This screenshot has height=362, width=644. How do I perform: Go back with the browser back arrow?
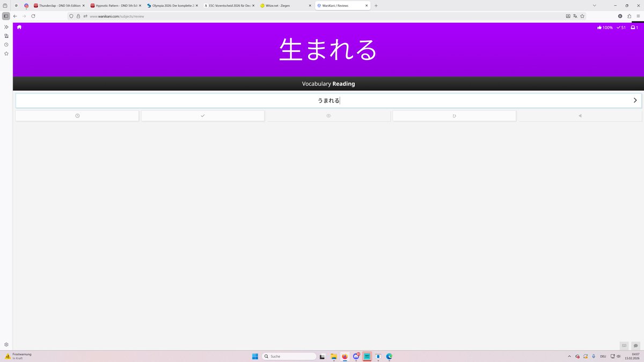[x=15, y=16]
